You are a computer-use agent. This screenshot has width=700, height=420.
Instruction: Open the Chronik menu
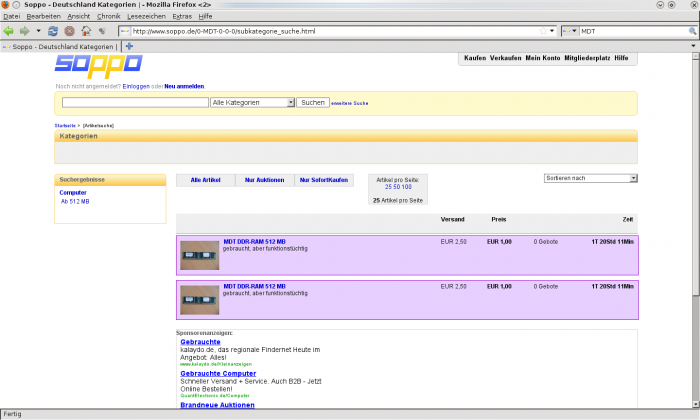(108, 17)
